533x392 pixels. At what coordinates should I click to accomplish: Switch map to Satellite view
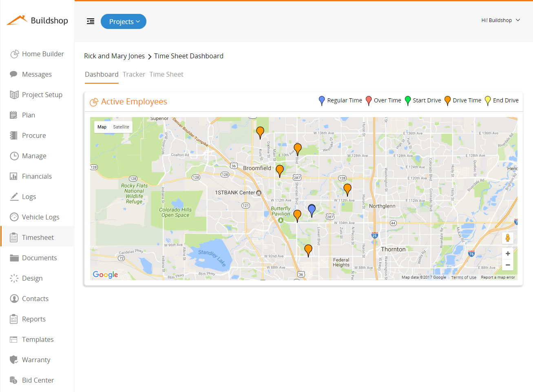pos(121,127)
